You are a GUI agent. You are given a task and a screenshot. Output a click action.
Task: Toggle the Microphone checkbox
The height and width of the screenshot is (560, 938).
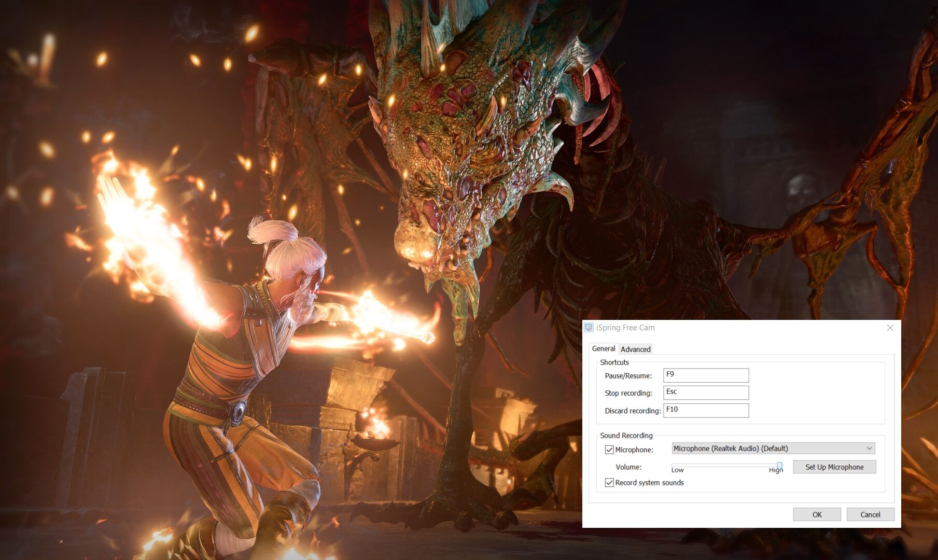coord(610,450)
